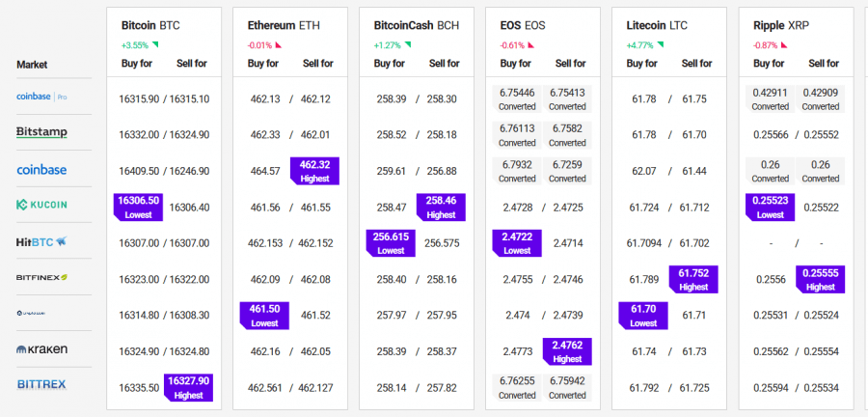Open the BitcoinCash BCH column header
The width and height of the screenshot is (868, 417).
417,25
